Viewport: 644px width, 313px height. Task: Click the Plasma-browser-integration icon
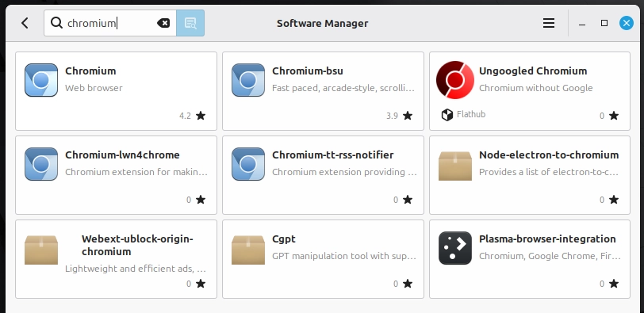tap(455, 248)
